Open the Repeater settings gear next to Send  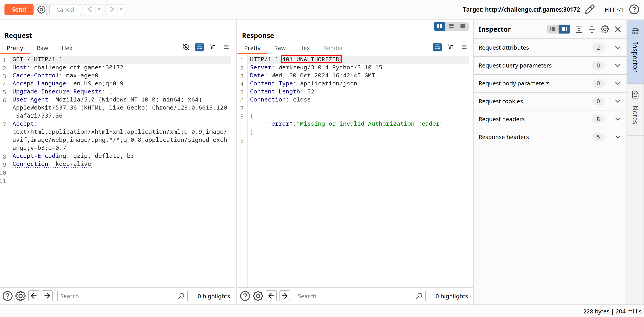(41, 9)
